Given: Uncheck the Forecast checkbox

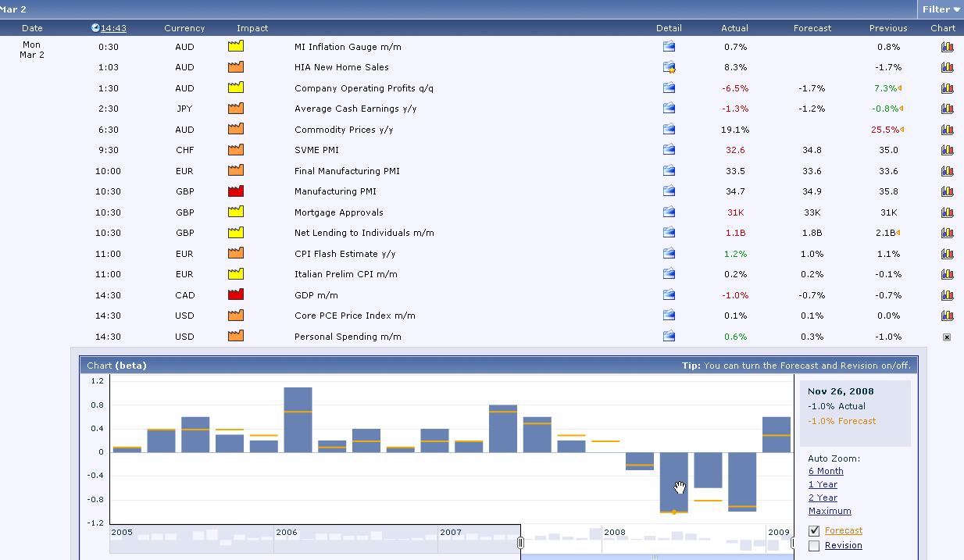Looking at the screenshot, I should (814, 531).
